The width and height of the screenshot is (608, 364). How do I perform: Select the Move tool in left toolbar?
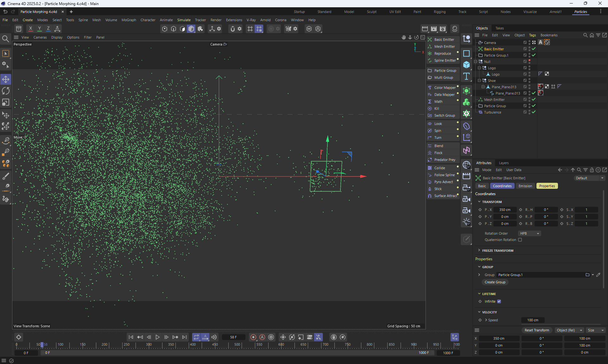click(x=6, y=79)
